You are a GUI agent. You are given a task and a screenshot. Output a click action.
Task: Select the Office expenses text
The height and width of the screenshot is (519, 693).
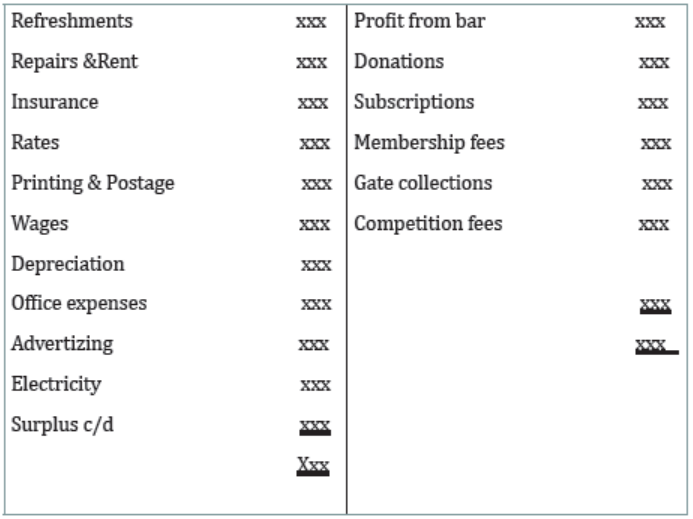(x=79, y=304)
